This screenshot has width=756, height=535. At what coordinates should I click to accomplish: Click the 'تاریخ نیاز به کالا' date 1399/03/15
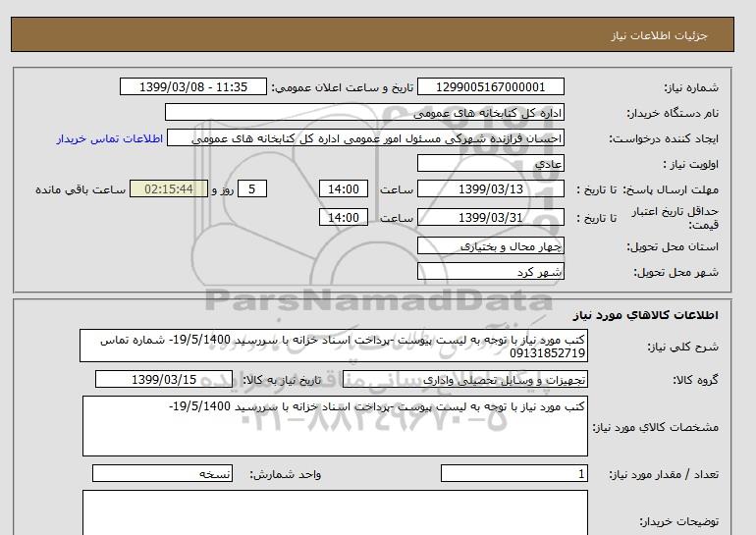click(164, 379)
